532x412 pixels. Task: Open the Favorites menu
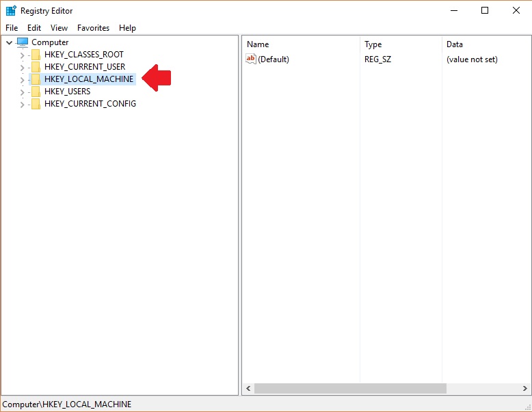click(93, 28)
